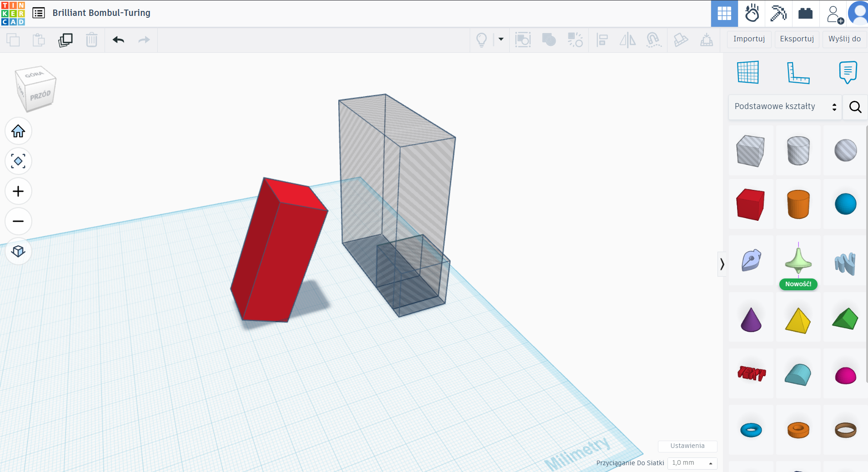Open the Notes tool
Image resolution: width=868 pixels, height=472 pixels.
coord(848,72)
